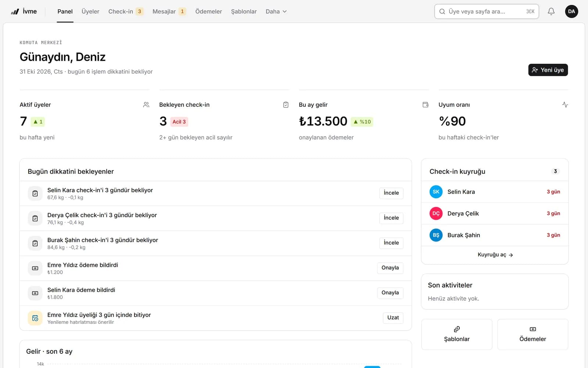Click banknote icon in Selin Kara ödeme row
Viewport: 588px width, 368px height.
(35, 293)
